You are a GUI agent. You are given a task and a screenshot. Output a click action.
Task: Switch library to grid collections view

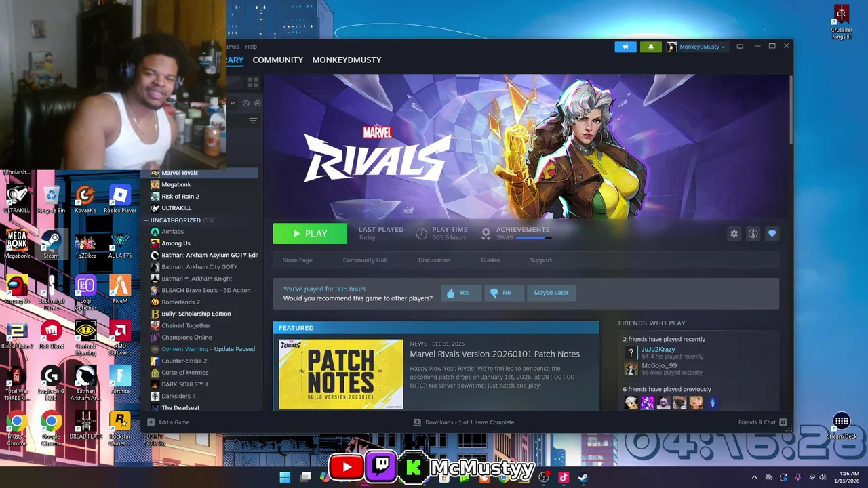[x=253, y=83]
